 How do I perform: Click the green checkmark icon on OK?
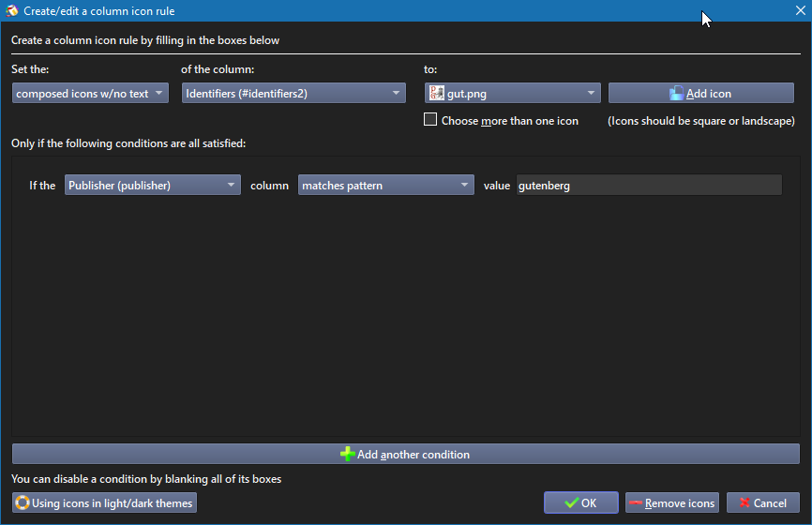(x=572, y=502)
